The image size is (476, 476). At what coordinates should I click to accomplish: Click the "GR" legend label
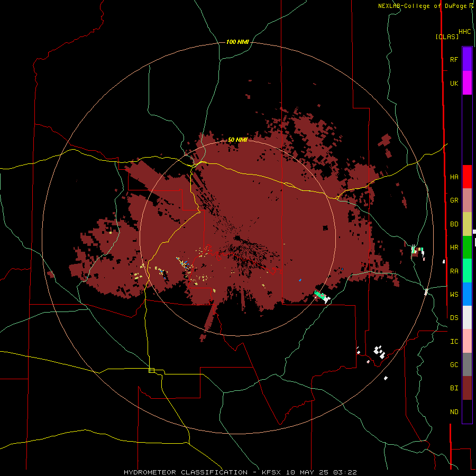(x=454, y=200)
